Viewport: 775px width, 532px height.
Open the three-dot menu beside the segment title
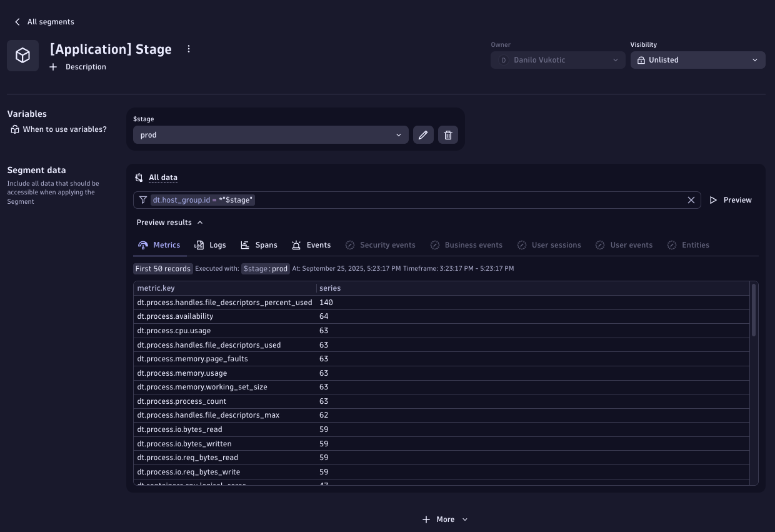(189, 49)
